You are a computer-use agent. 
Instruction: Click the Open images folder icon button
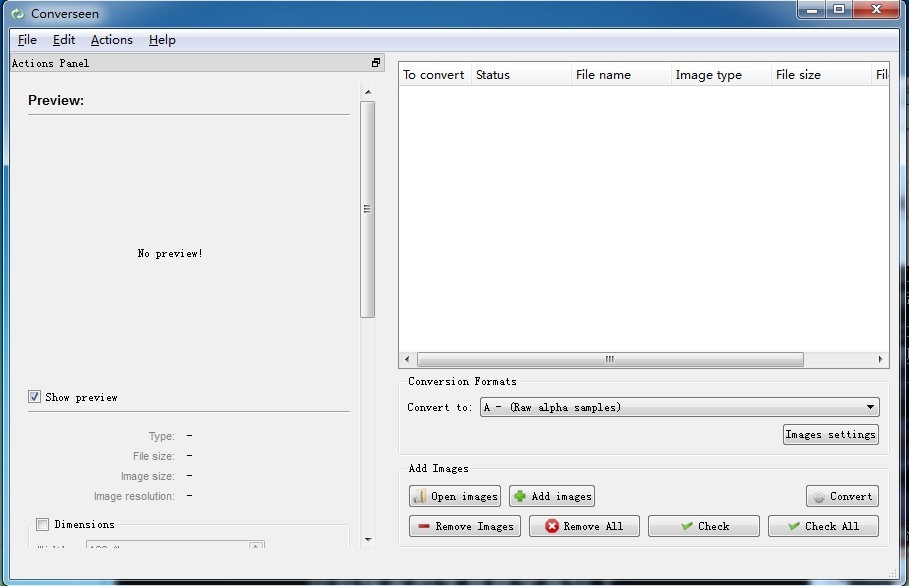[421, 496]
